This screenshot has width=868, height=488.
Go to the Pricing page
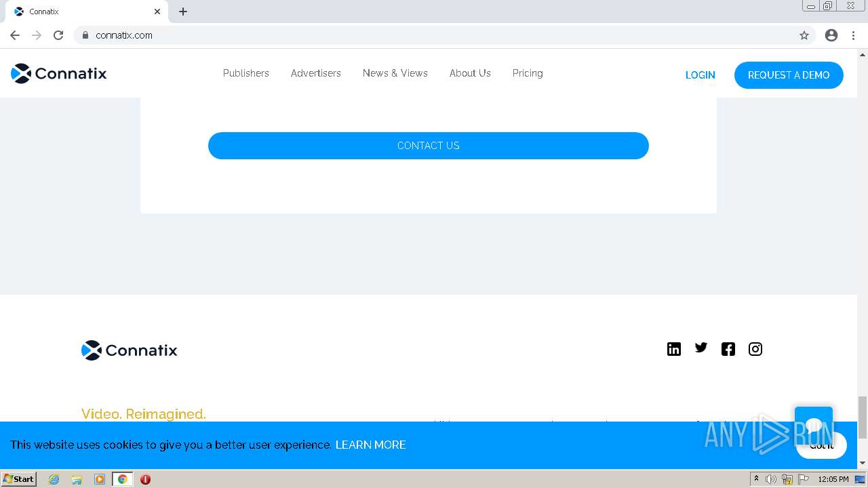coord(528,73)
